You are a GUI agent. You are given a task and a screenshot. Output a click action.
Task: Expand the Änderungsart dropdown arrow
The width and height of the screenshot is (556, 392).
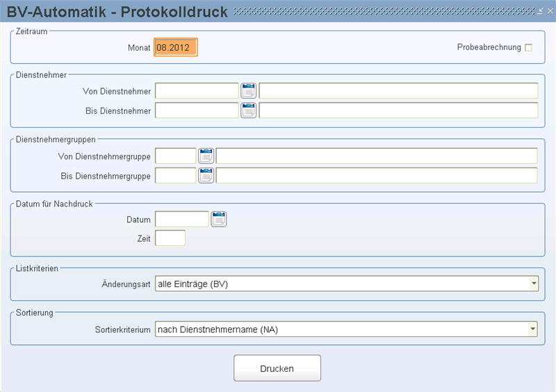[533, 284]
